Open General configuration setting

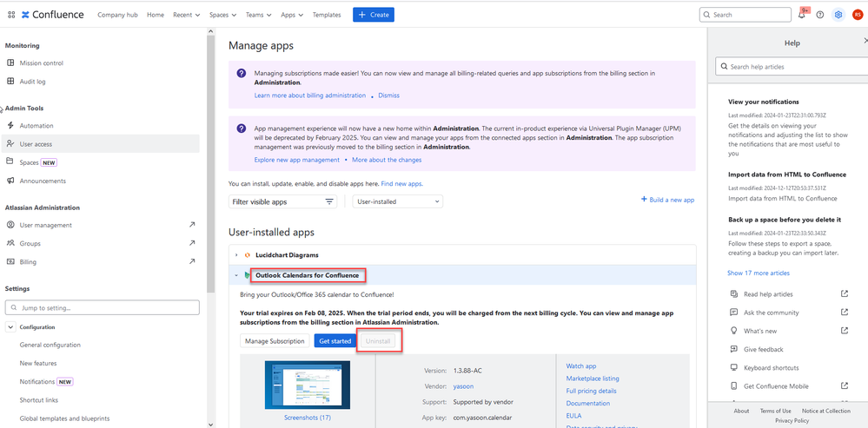pyautogui.click(x=50, y=345)
